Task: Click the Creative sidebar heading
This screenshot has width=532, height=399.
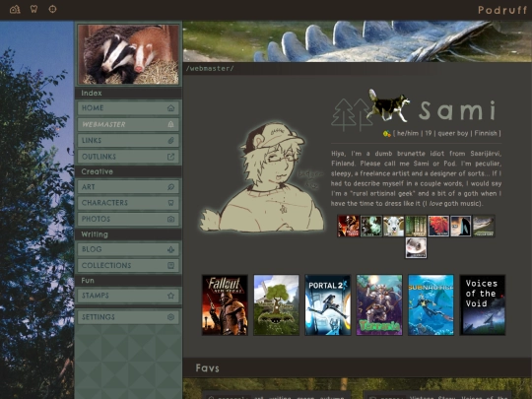Action: point(97,171)
